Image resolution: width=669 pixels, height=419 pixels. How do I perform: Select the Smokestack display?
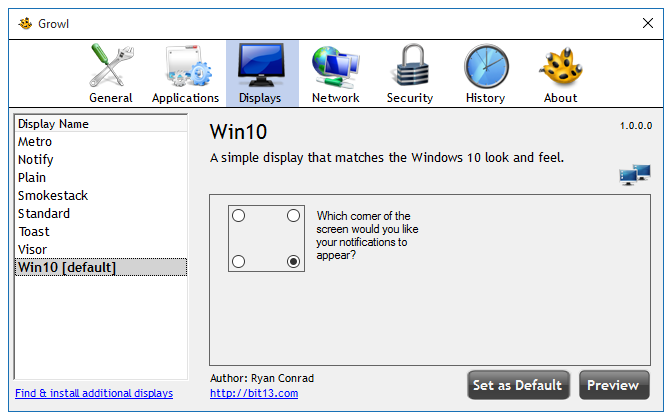101,195
